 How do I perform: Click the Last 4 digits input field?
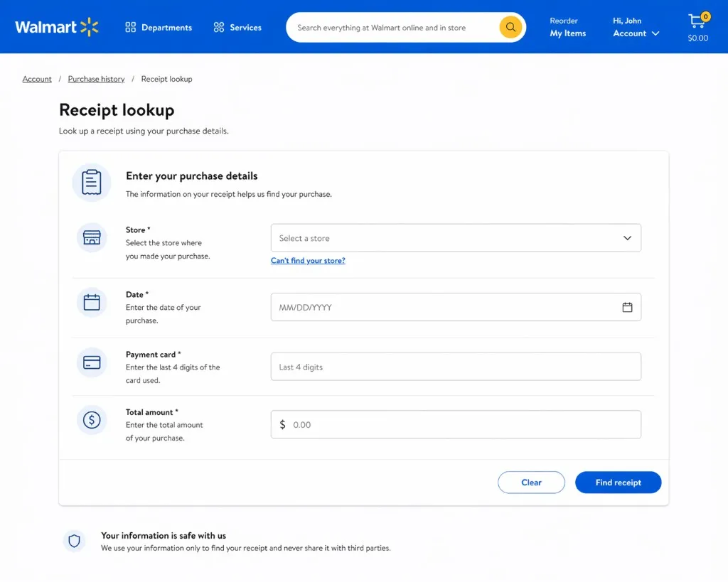(456, 366)
